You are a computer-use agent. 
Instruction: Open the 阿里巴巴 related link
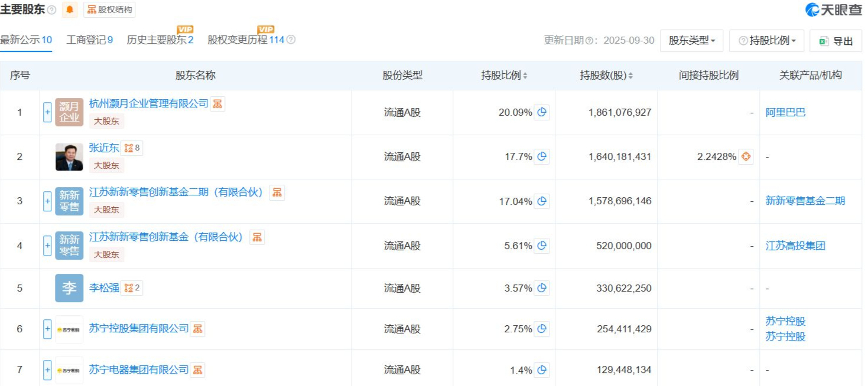(x=785, y=112)
